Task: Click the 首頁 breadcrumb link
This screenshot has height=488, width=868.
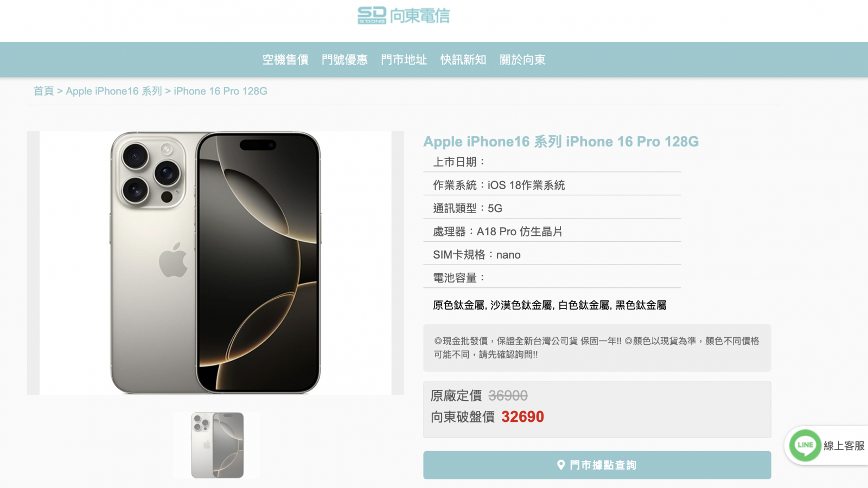Action: coord(43,91)
